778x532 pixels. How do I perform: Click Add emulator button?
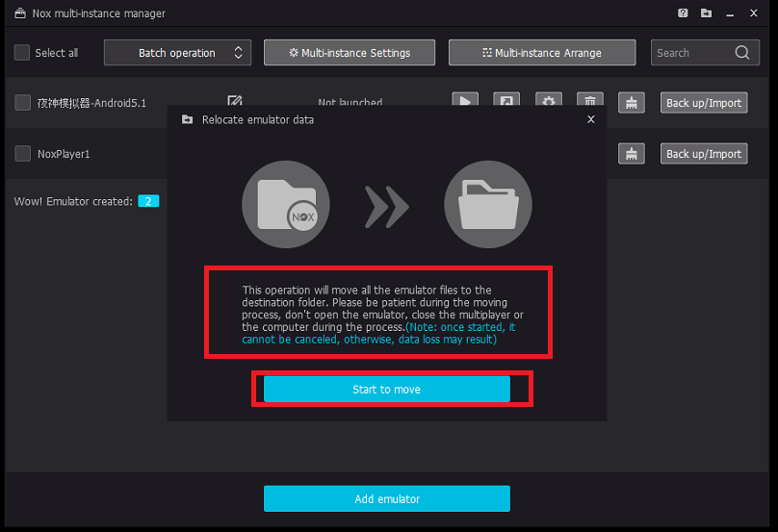[x=386, y=498]
